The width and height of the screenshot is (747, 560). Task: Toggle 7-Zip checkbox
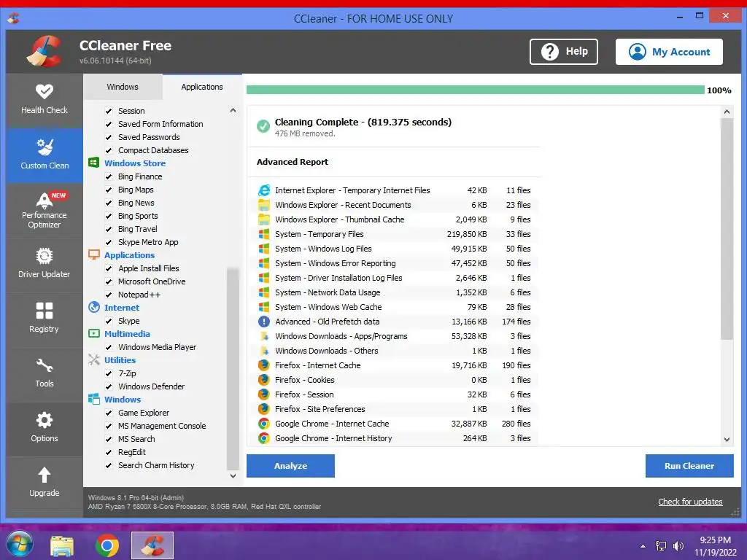click(109, 373)
